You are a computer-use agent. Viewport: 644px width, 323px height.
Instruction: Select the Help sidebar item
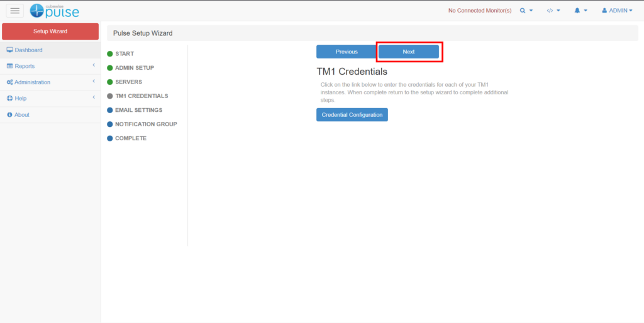tap(50, 99)
